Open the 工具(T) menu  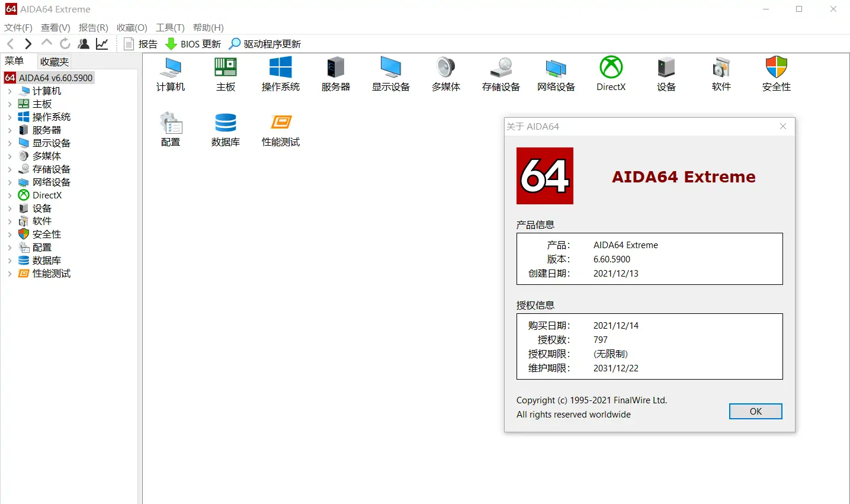click(x=171, y=27)
